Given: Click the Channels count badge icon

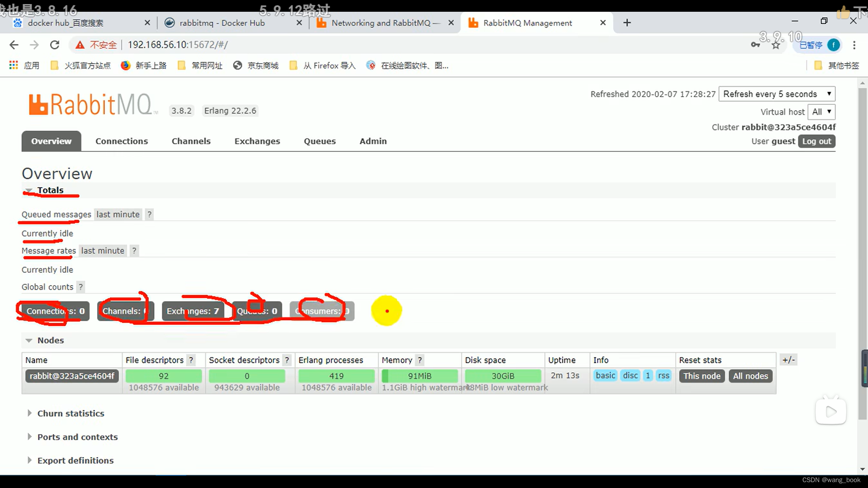Looking at the screenshot, I should 125,311.
